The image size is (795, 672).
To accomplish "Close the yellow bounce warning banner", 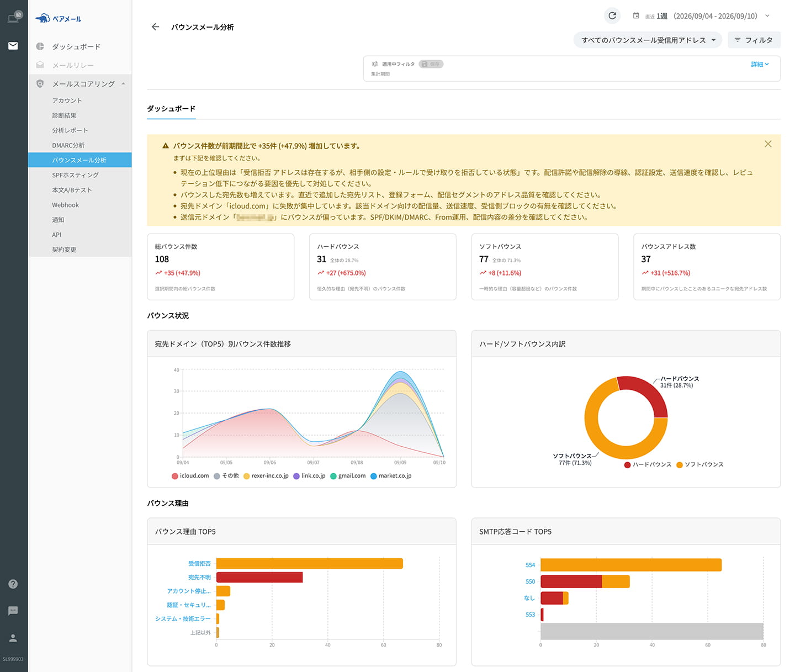I will coord(768,144).
